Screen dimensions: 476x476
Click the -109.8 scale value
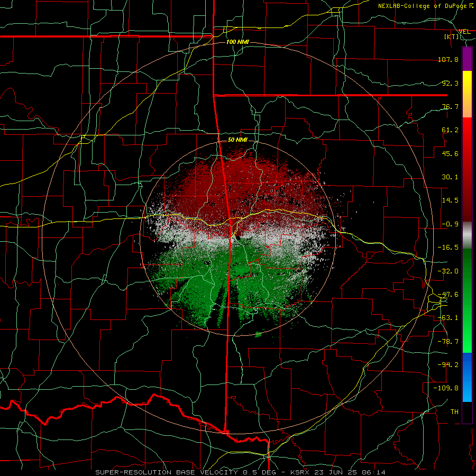446,388
